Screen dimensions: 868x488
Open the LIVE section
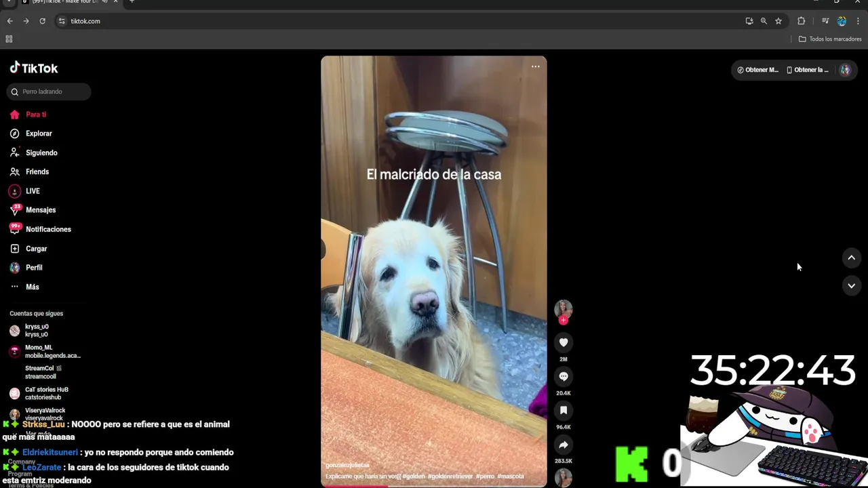coord(25,191)
